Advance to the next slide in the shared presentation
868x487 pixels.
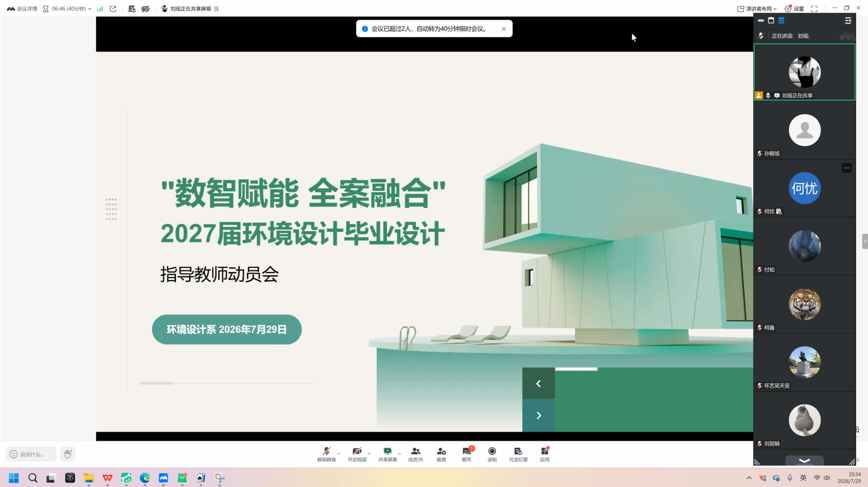[538, 415]
